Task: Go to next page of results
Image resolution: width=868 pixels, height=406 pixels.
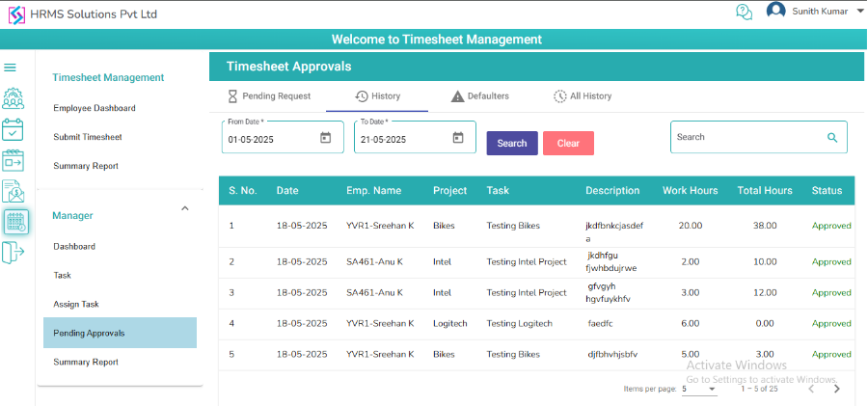Action: coord(836,389)
